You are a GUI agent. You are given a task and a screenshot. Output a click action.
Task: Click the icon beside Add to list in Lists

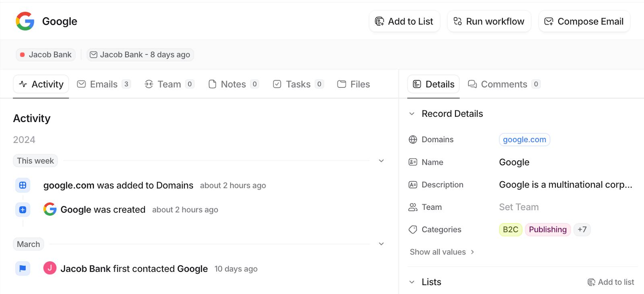591,282
